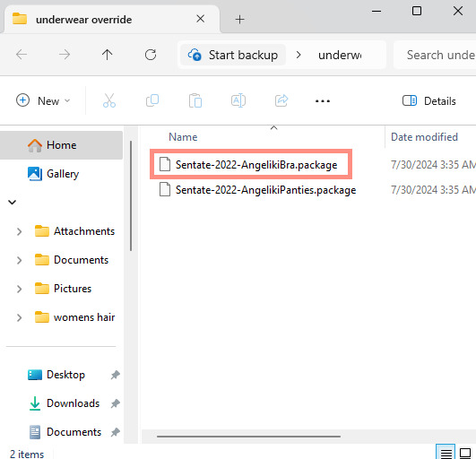Click the Start backup button
476x459 pixels.
[x=233, y=55]
